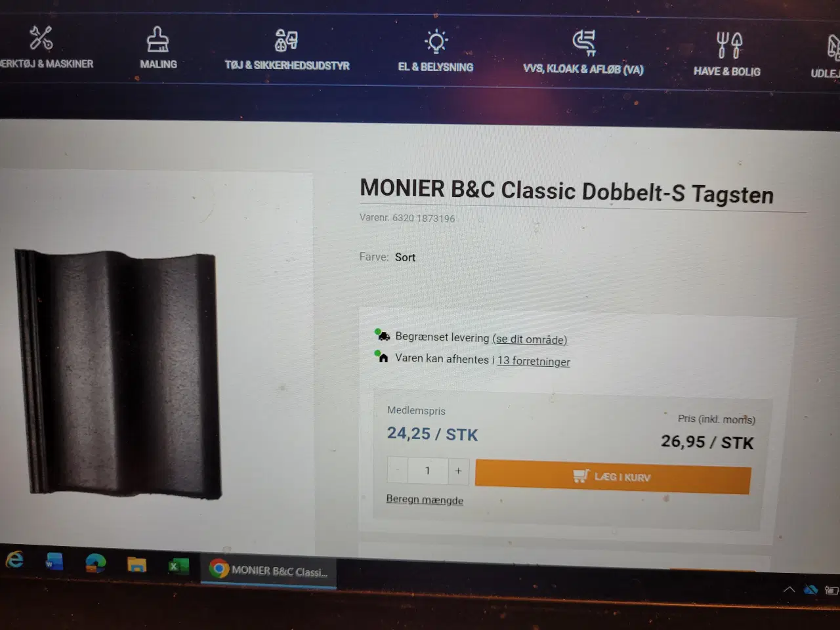
Task: Open Word from the taskbar
Action: coord(54,562)
